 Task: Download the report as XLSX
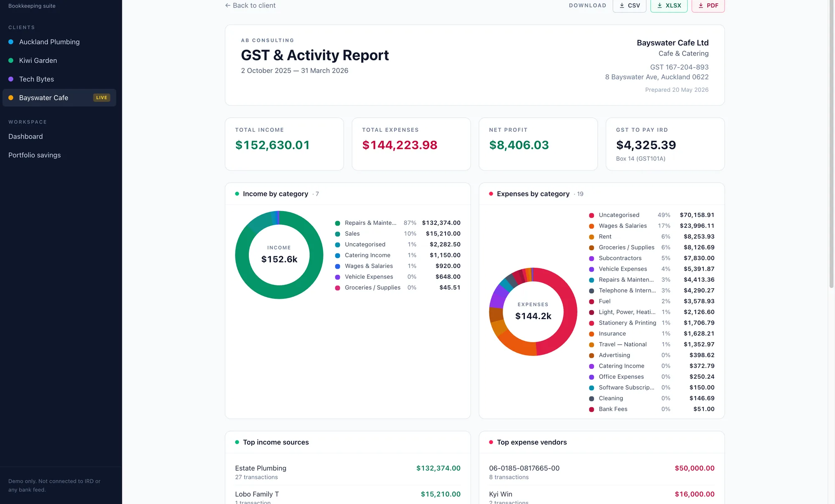[x=669, y=5]
